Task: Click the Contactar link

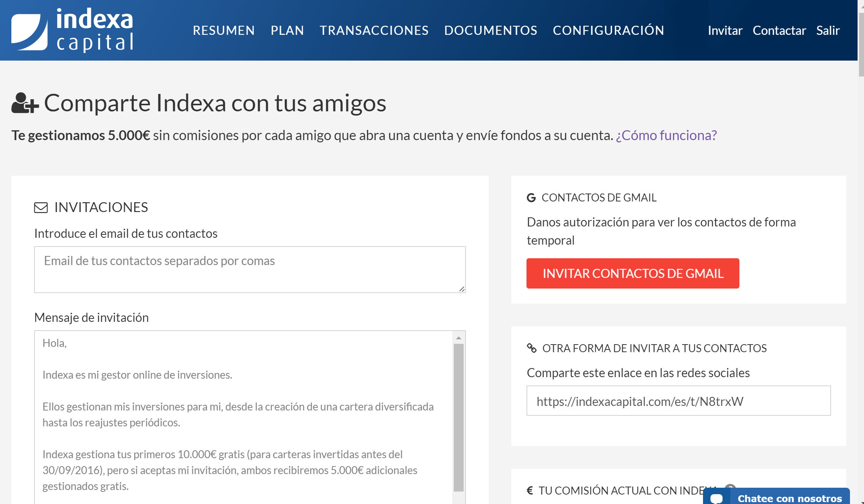Action: point(779,30)
